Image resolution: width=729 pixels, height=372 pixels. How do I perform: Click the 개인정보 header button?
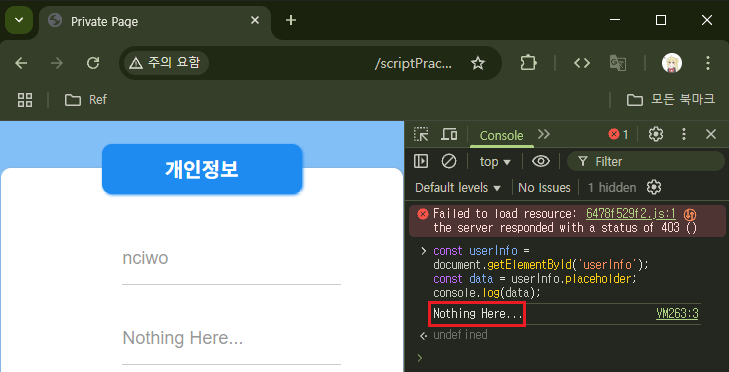[x=202, y=169]
